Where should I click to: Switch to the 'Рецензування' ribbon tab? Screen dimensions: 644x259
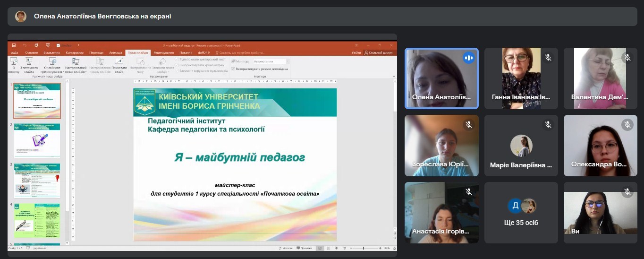(x=163, y=52)
